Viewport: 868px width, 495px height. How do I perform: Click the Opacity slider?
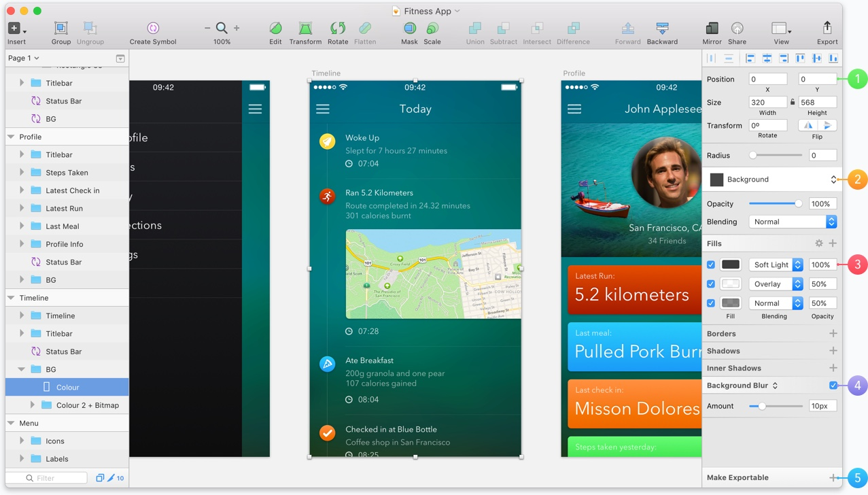[x=776, y=204]
